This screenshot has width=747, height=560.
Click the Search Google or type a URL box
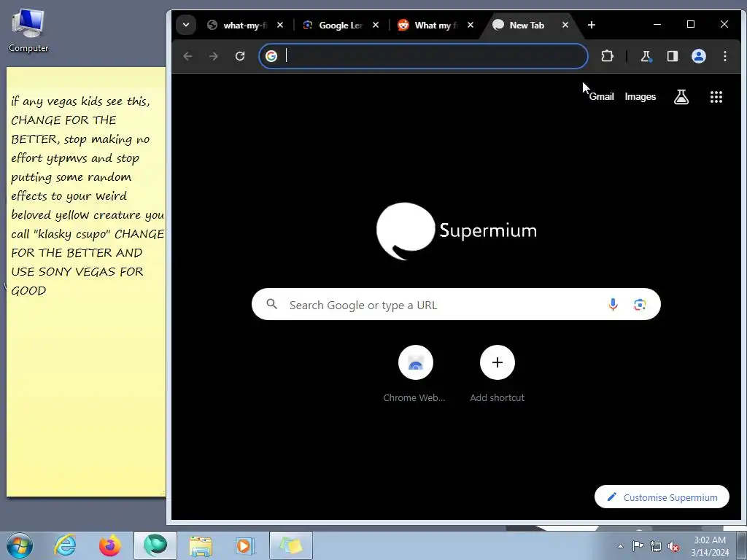pyautogui.click(x=456, y=304)
